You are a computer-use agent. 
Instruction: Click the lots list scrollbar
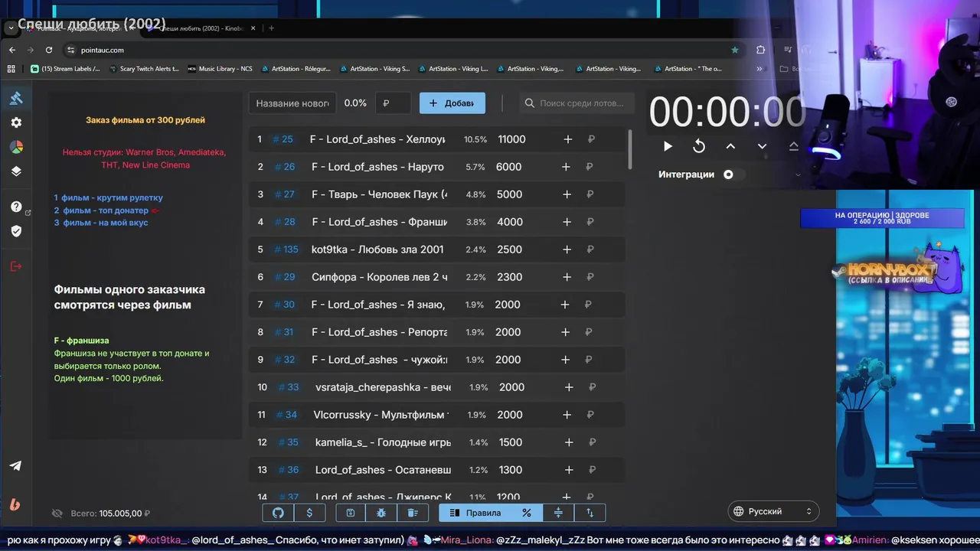click(x=630, y=148)
